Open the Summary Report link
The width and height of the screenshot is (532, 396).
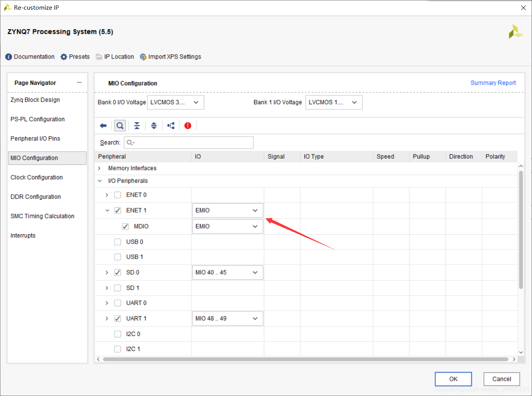pos(493,83)
